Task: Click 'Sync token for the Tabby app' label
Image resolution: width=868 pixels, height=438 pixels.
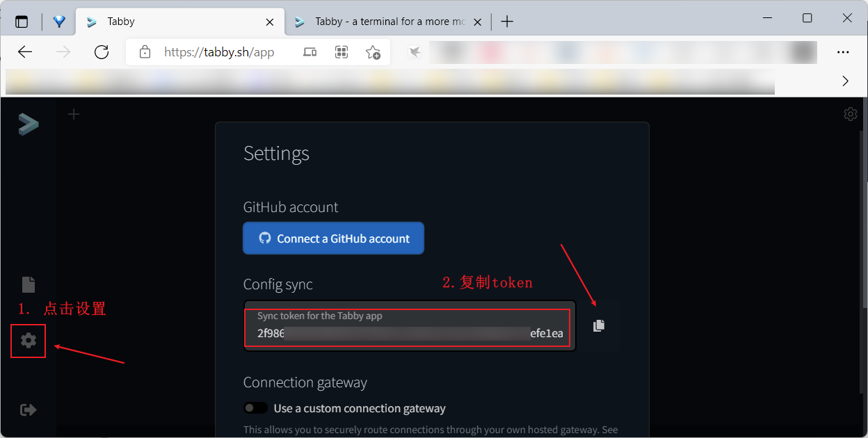Action: [320, 316]
